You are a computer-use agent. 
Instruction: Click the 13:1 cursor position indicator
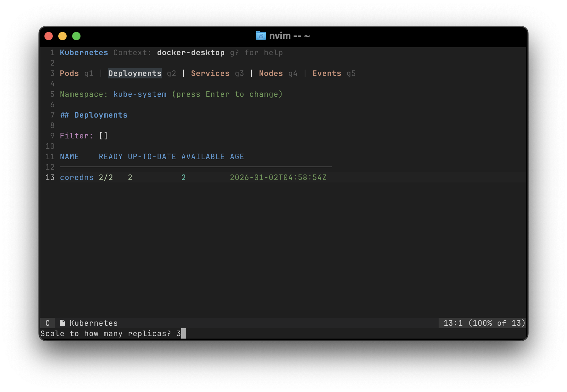453,323
